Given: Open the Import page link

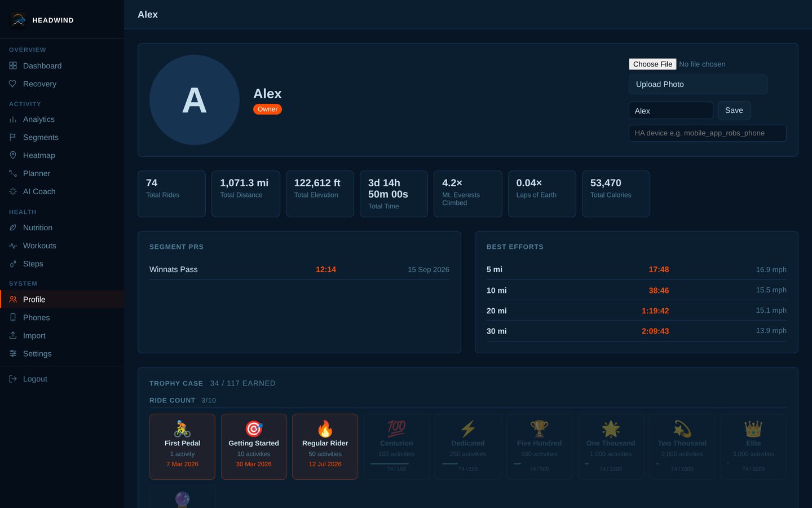Looking at the screenshot, I should (62, 335).
